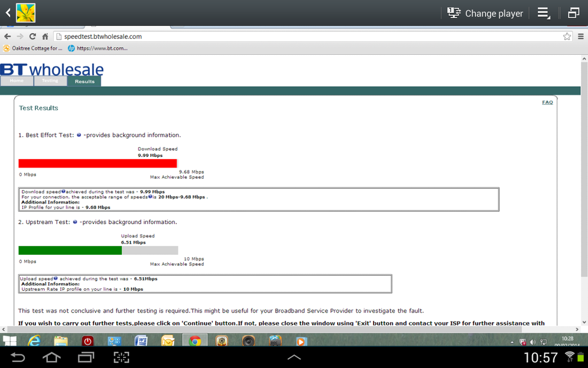Click the Upstream Rate IP profile 10 Mbps line

(82, 289)
